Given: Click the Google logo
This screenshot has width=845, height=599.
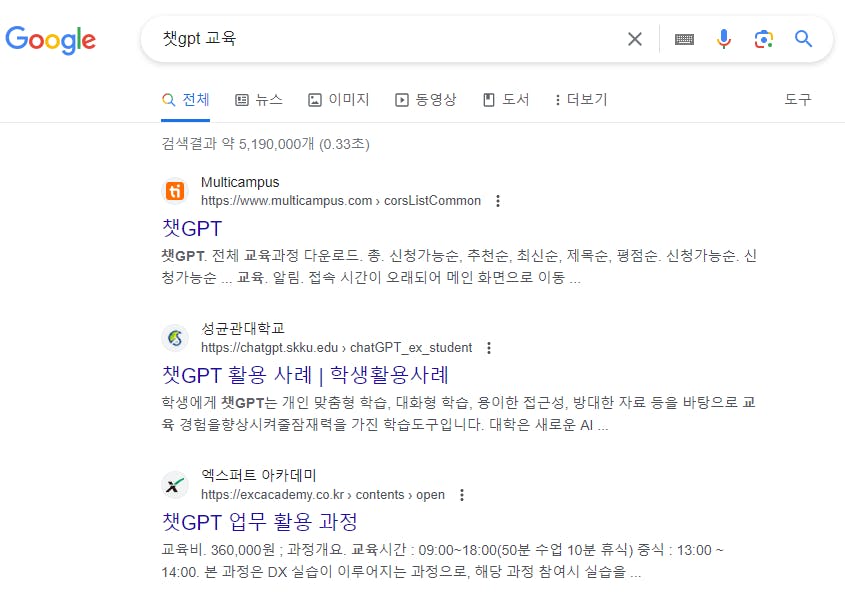Looking at the screenshot, I should click(50, 39).
